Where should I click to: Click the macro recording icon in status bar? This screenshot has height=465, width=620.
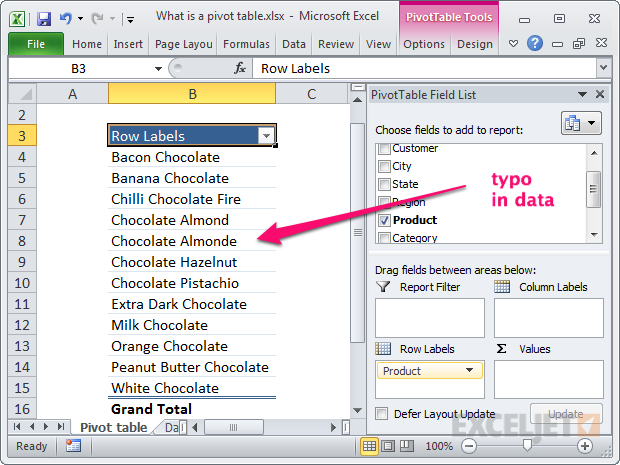74,446
